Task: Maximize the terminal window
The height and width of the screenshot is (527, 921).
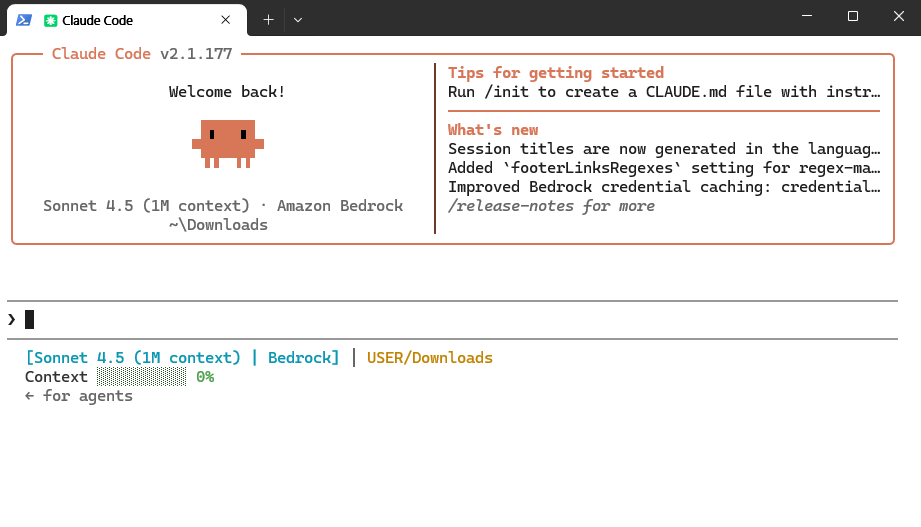Action: coord(853,16)
